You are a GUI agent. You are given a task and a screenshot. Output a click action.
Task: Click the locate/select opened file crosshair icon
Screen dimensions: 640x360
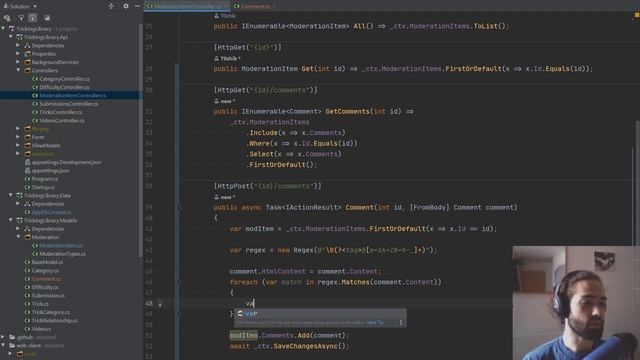111,6
